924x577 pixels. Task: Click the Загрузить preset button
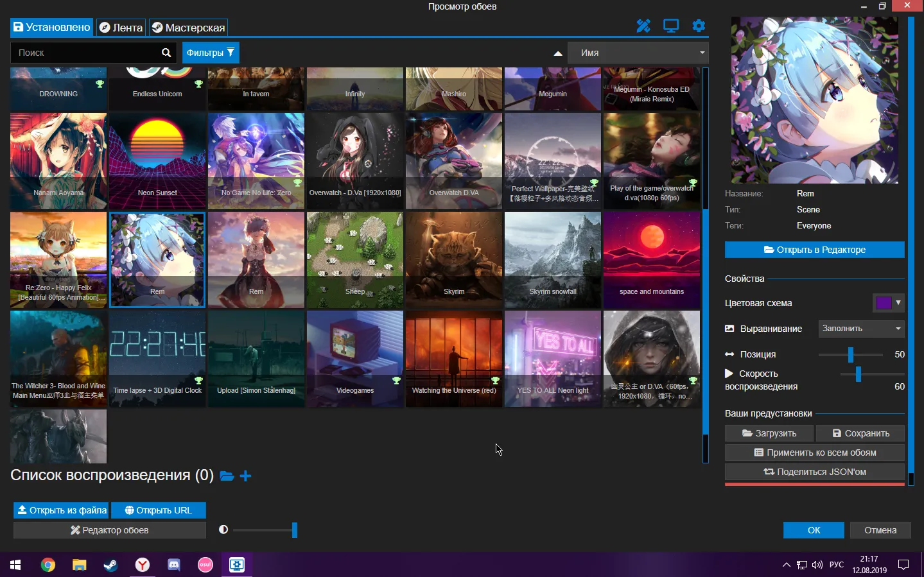(x=769, y=433)
